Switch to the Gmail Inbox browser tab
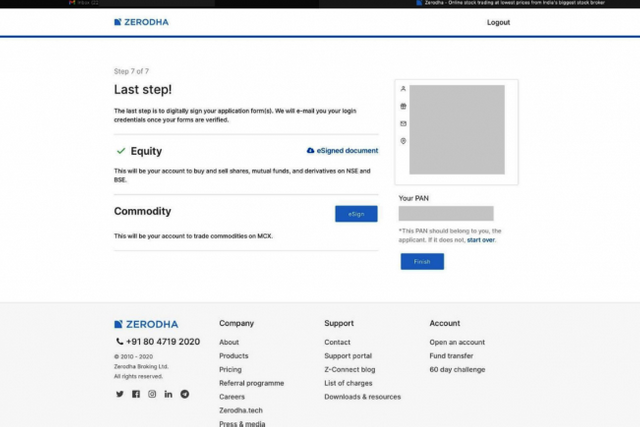 pos(84,3)
